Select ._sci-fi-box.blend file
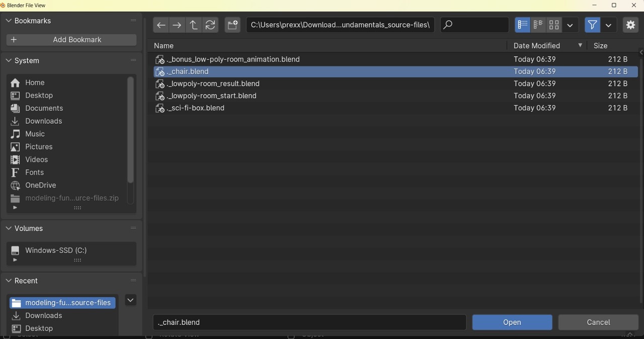The width and height of the screenshot is (644, 339). (395, 108)
